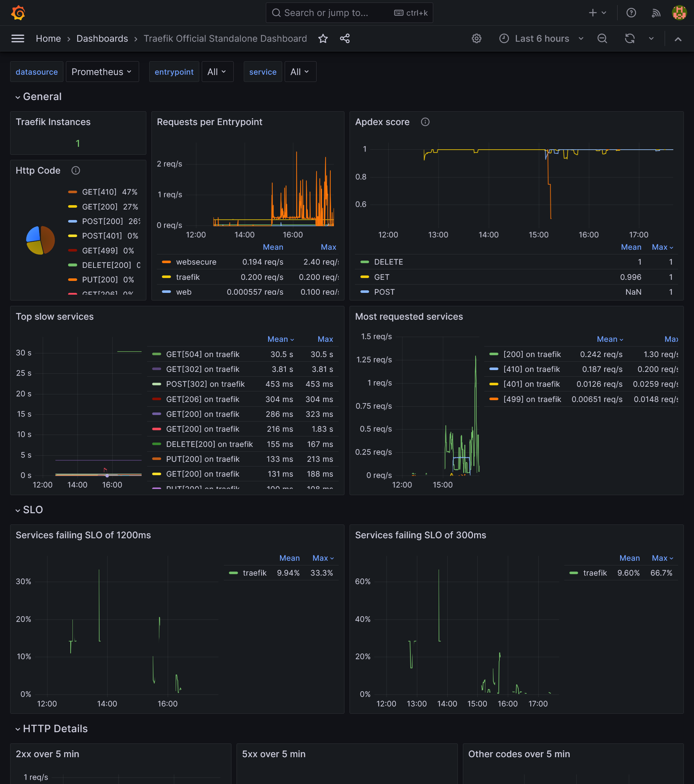Open the help question-mark menu
The image size is (694, 784).
[631, 13]
